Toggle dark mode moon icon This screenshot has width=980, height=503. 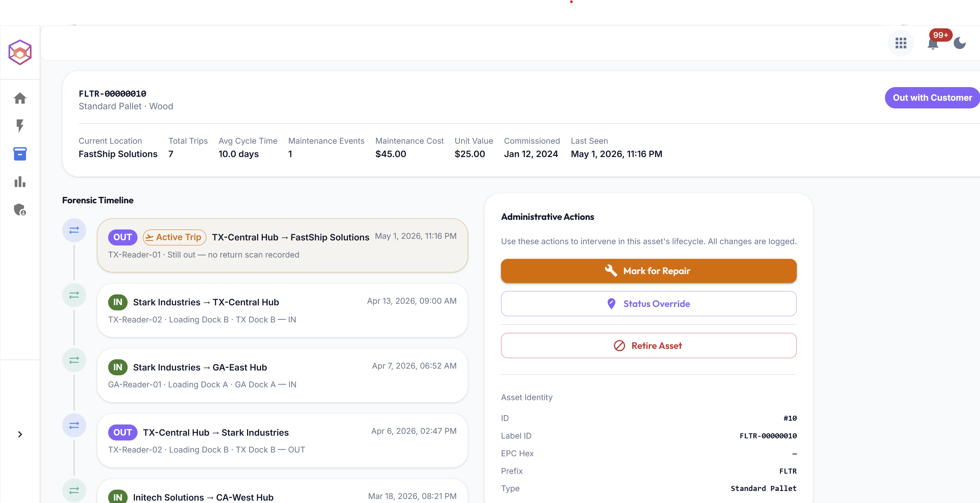959,43
